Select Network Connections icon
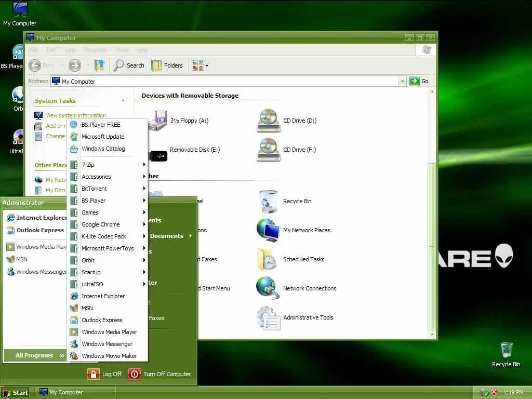The width and height of the screenshot is (532, 399). (297, 288)
